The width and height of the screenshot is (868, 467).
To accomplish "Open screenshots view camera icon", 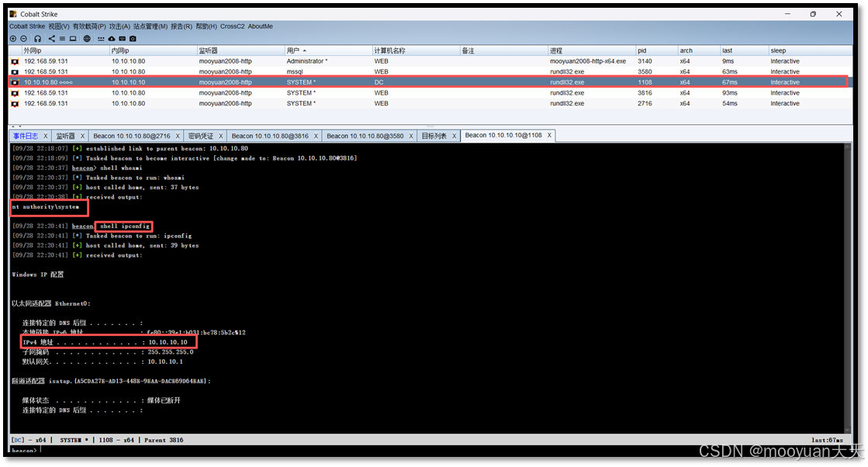I will 133,39.
